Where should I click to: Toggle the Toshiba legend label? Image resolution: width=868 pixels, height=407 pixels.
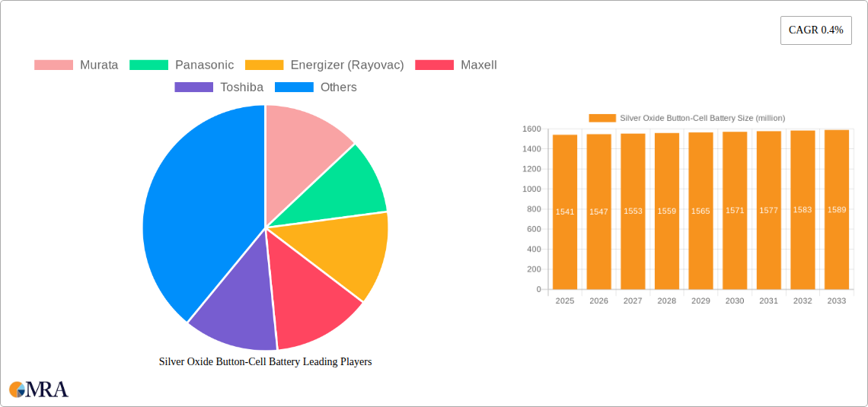pyautogui.click(x=242, y=87)
